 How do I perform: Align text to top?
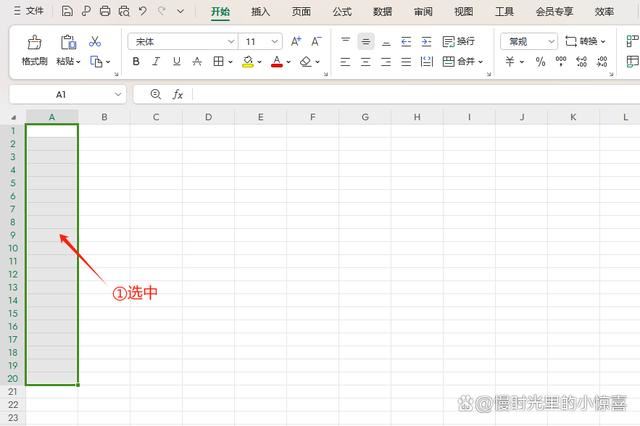(x=345, y=41)
